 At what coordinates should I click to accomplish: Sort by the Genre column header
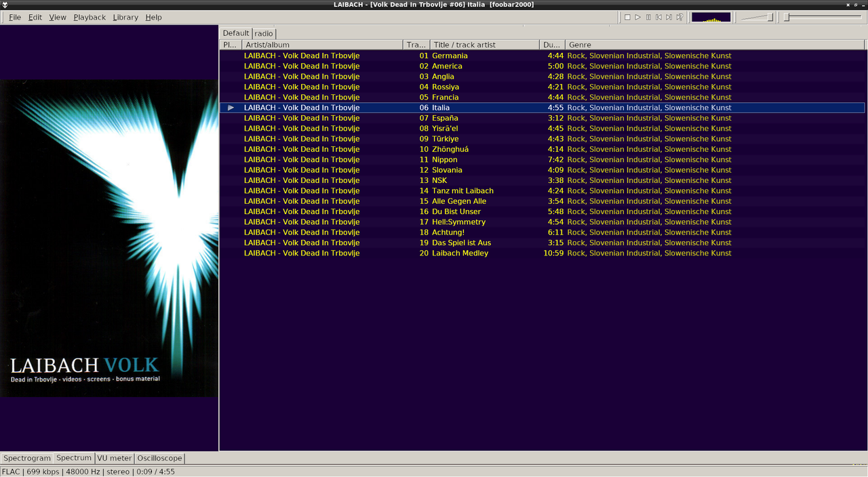(715, 45)
